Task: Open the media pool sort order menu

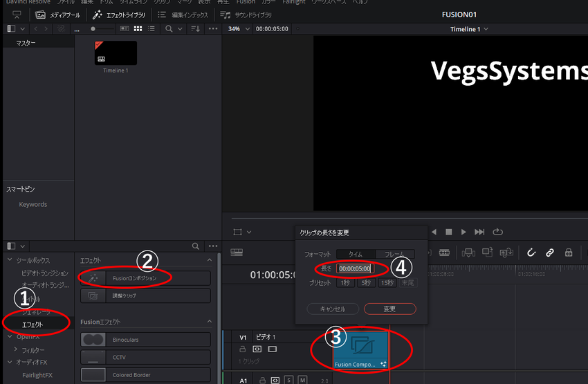Action: coord(195,28)
